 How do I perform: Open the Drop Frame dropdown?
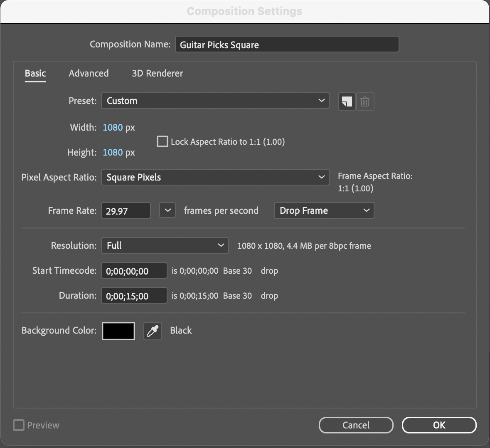point(324,210)
